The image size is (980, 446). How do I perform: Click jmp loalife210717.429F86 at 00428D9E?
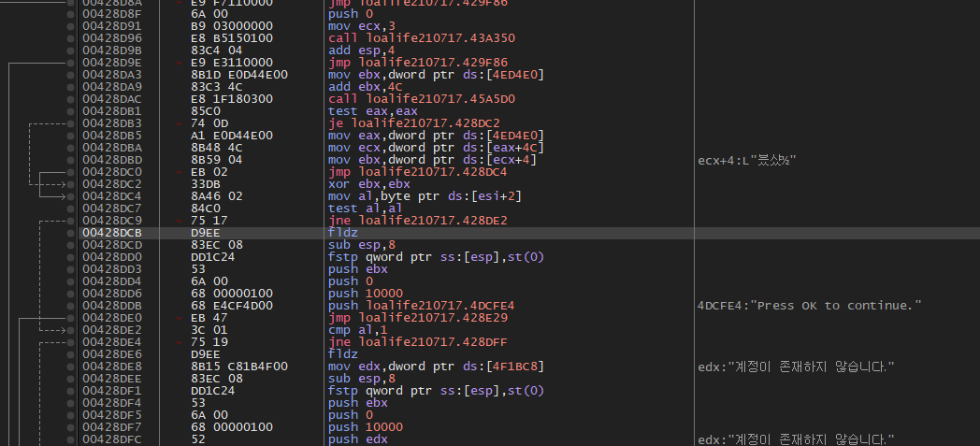pos(417,63)
